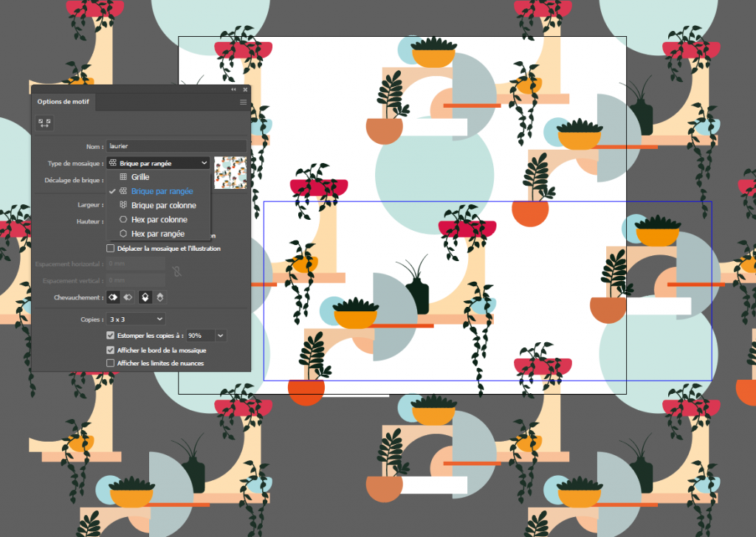Open the Options de motif panel menu

[x=243, y=102]
